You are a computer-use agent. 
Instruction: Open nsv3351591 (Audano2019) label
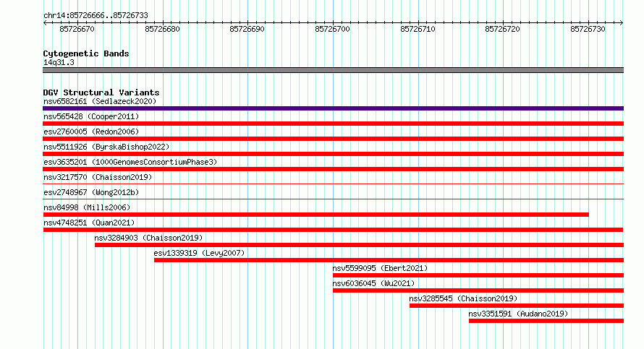[518, 314]
